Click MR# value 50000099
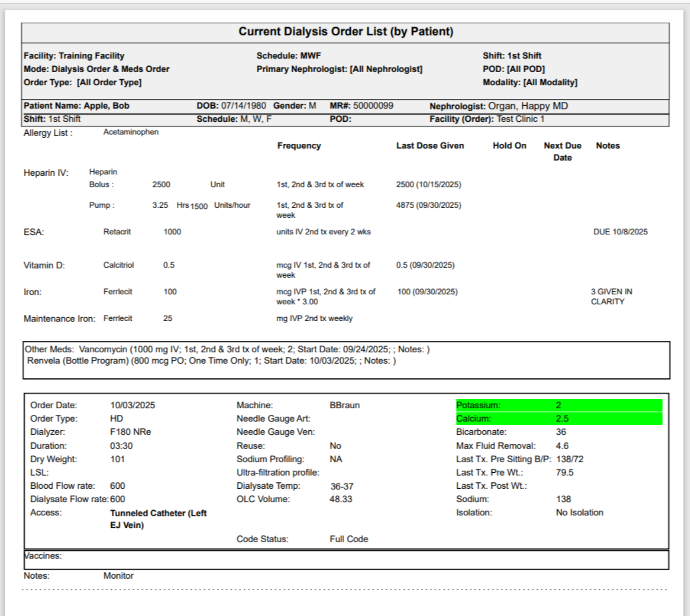690x616 pixels. 373,106
